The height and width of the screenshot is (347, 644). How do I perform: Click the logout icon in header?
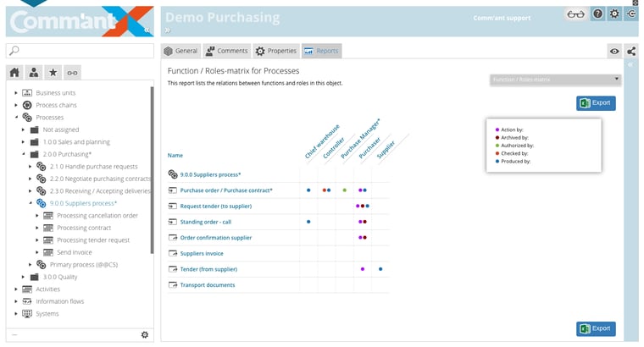tap(631, 14)
